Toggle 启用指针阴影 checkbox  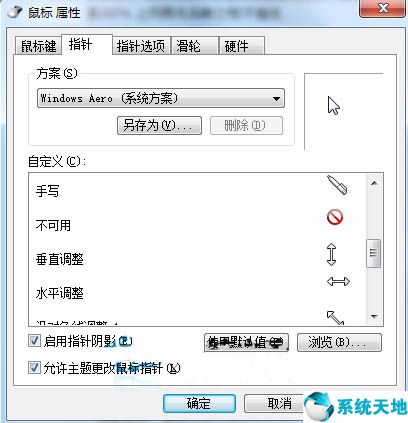coord(34,341)
